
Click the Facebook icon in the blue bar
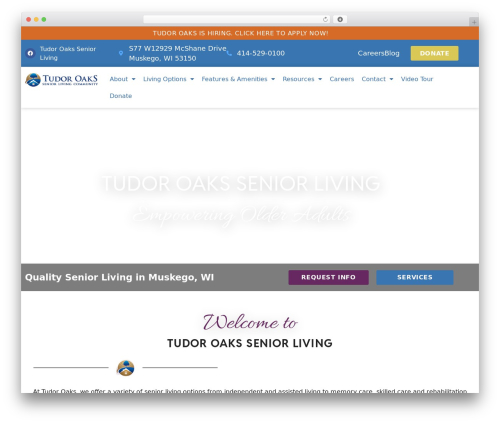pyautogui.click(x=30, y=53)
